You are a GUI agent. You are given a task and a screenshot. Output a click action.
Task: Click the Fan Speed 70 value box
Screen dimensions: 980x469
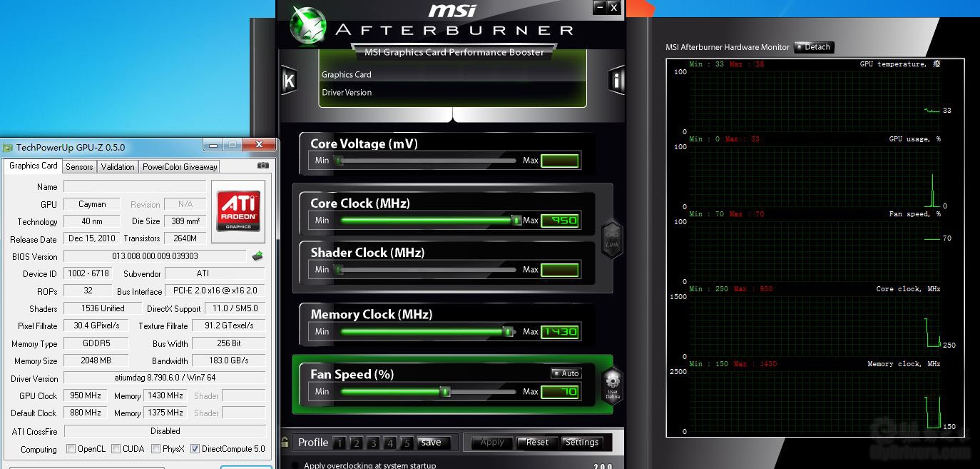click(x=560, y=391)
